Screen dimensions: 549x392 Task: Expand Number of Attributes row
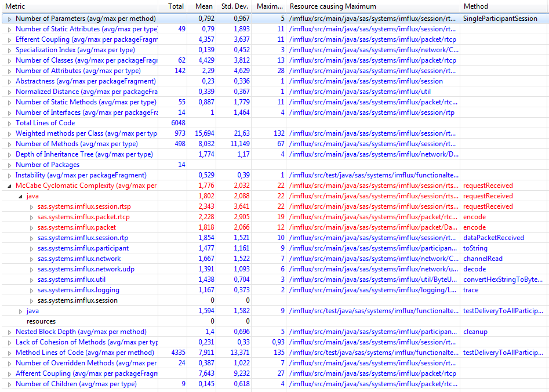pyautogui.click(x=9, y=71)
